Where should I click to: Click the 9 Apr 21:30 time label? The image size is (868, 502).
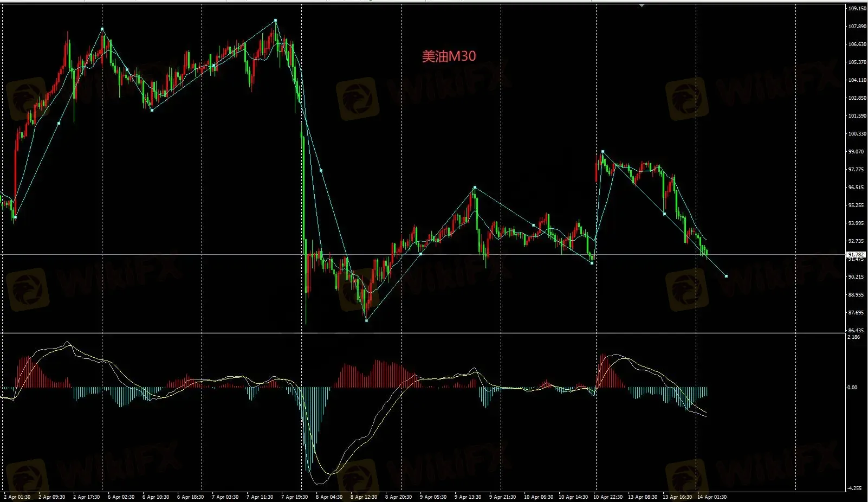(503, 497)
